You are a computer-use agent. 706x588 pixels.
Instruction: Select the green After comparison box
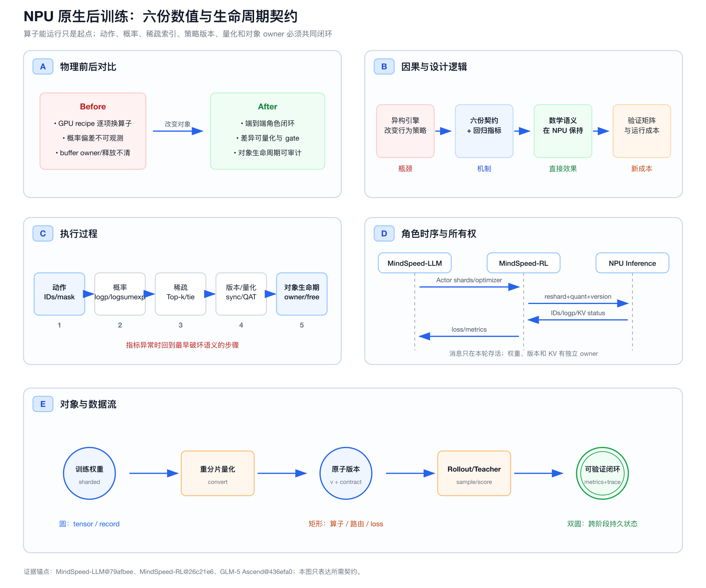coord(268,131)
